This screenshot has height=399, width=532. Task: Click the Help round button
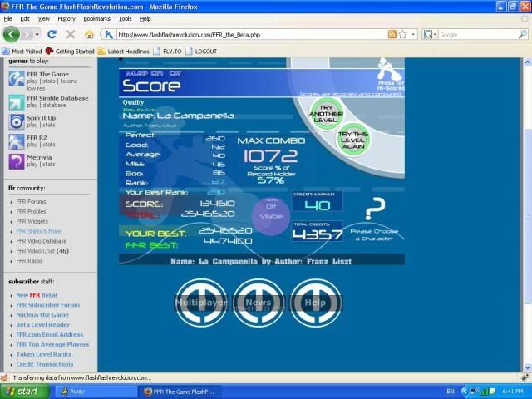coord(315,303)
